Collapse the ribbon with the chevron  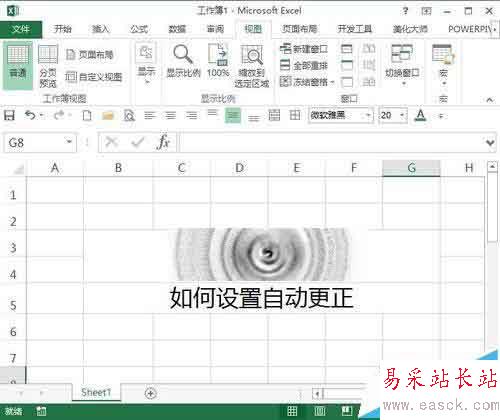click(x=489, y=99)
